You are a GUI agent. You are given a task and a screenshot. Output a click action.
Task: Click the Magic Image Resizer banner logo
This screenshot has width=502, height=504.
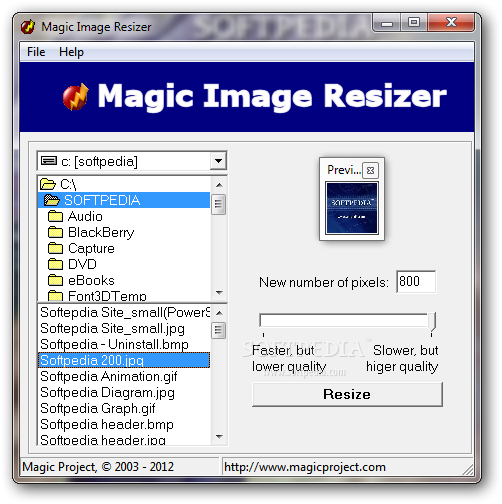76,97
